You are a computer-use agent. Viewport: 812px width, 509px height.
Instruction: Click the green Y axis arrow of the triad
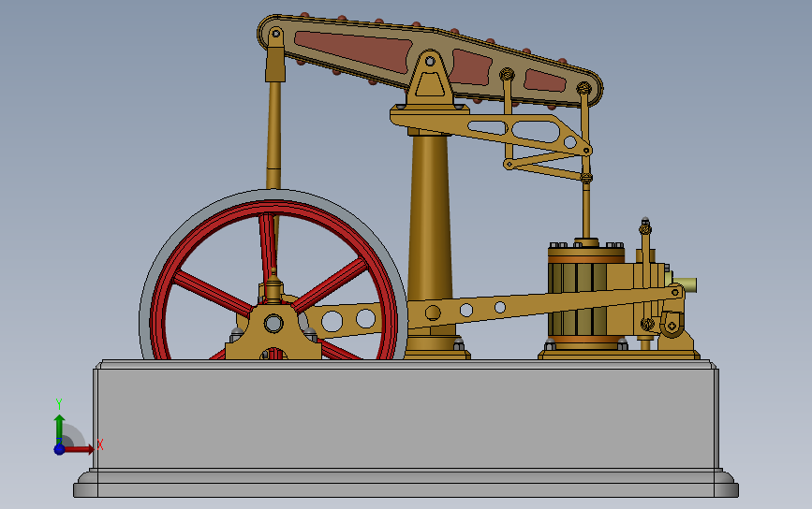pyautogui.click(x=59, y=428)
